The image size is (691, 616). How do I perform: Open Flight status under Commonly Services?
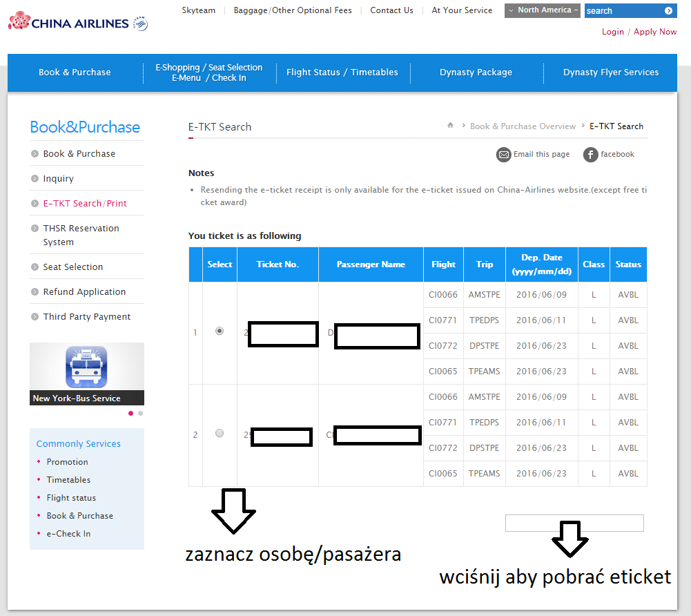pyautogui.click(x=71, y=498)
